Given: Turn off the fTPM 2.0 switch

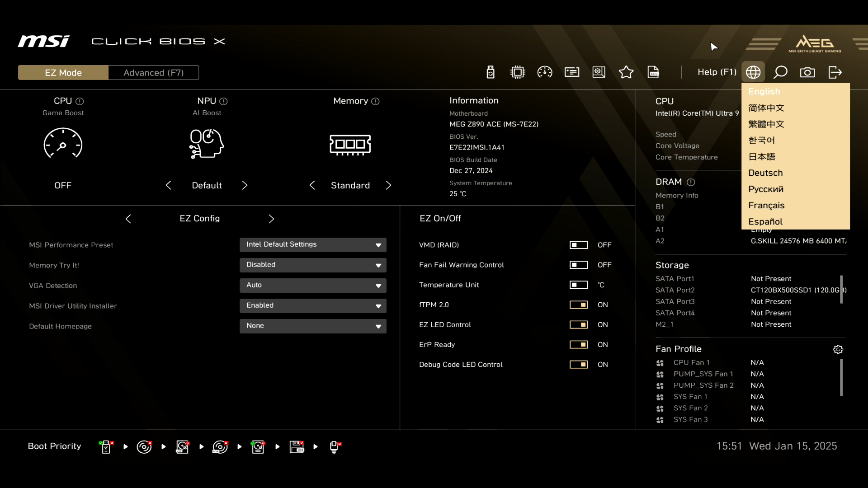Looking at the screenshot, I should pyautogui.click(x=579, y=305).
